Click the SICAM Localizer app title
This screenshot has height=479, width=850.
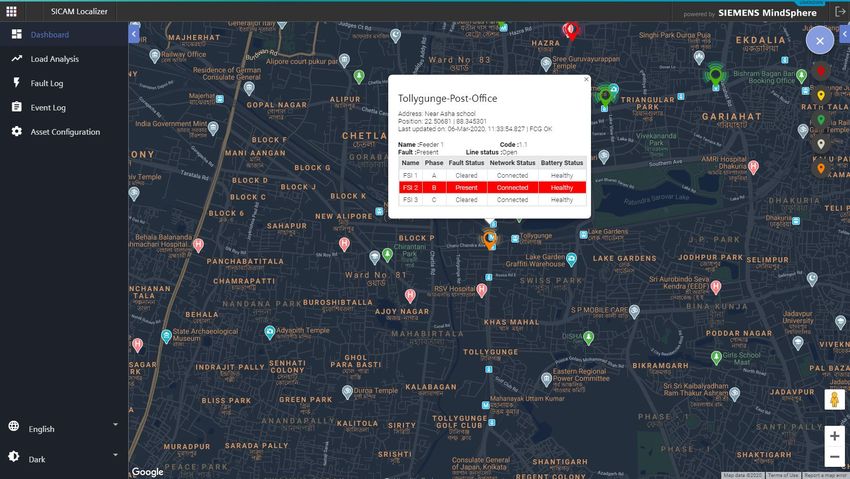click(x=79, y=11)
